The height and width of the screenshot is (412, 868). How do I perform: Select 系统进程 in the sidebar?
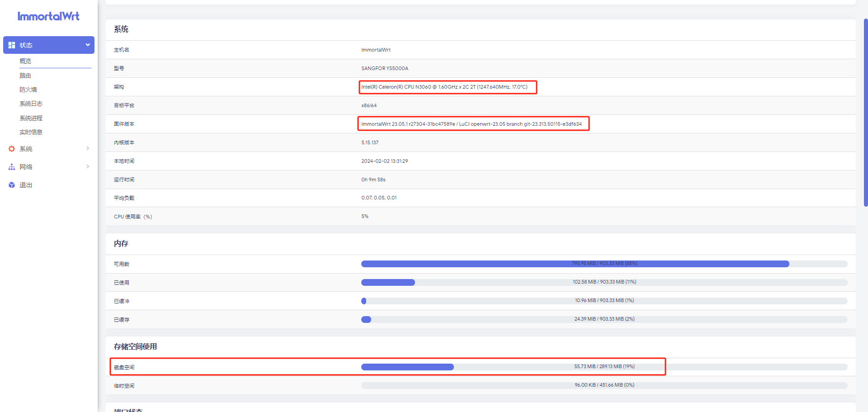(x=31, y=118)
